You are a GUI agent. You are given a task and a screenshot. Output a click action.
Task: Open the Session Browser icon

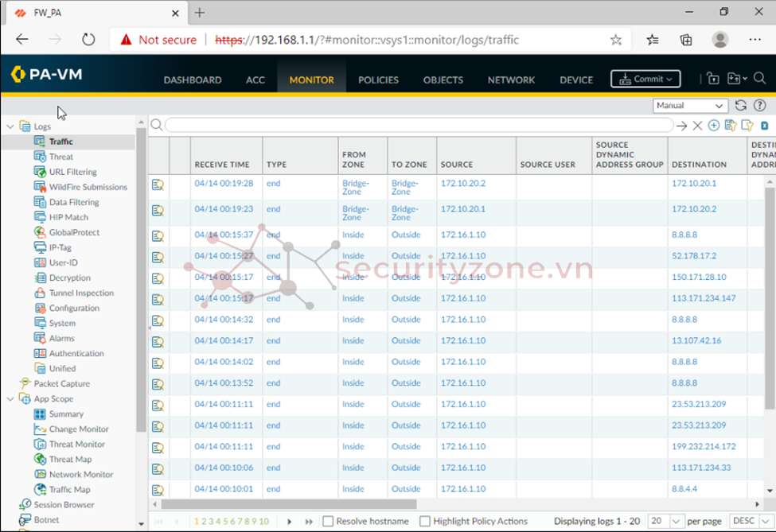pyautogui.click(x=25, y=504)
